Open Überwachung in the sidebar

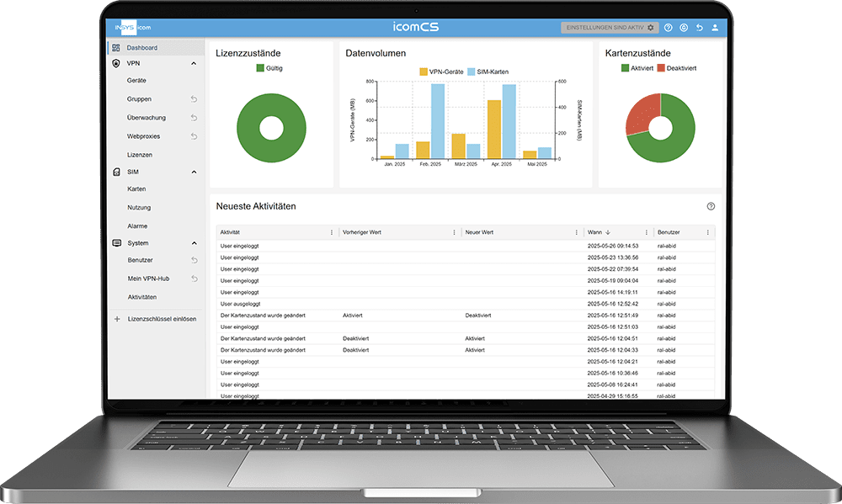pyautogui.click(x=146, y=118)
